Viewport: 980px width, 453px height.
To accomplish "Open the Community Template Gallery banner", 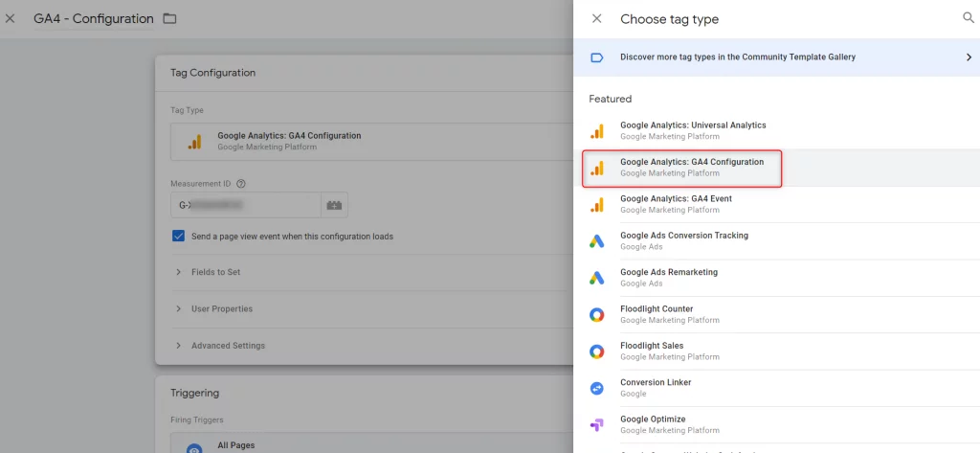I will [x=776, y=57].
